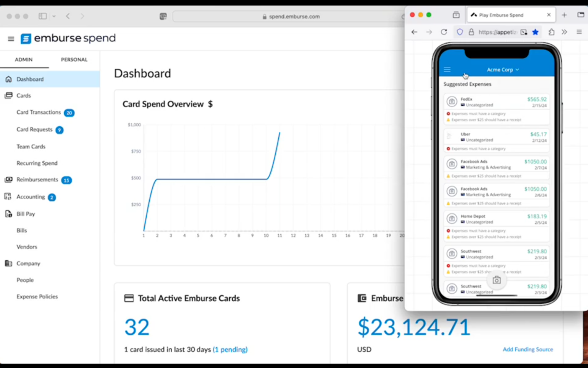
Task: Toggle the bookmark star in the browser toolbar
Action: (x=535, y=32)
